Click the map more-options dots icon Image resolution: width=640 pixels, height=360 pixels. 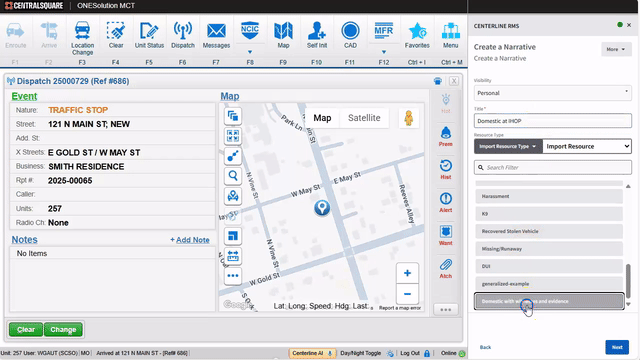[x=233, y=276]
